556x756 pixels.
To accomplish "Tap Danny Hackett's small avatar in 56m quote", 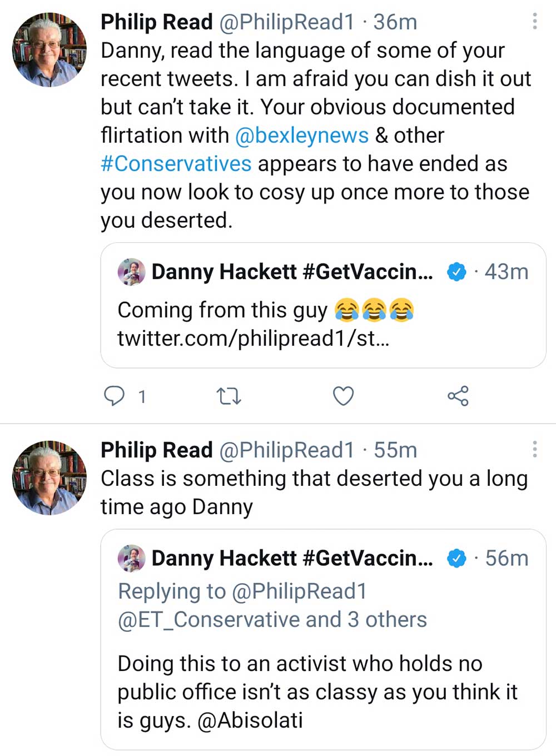I will [132, 558].
